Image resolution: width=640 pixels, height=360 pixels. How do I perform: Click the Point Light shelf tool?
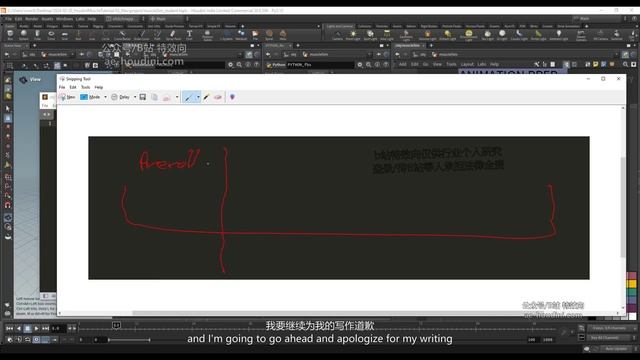point(353,35)
